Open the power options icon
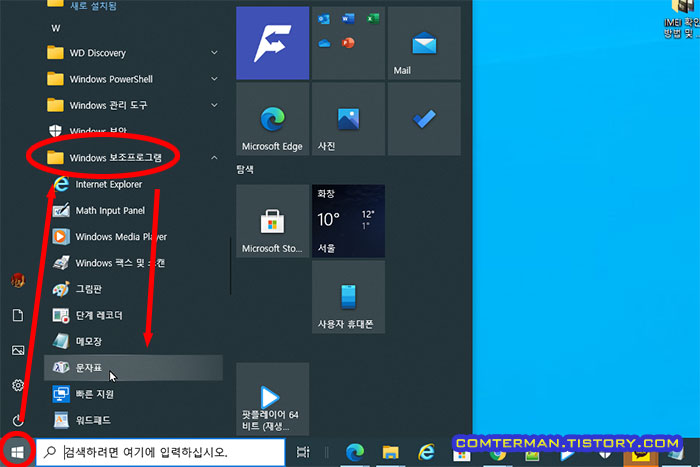This screenshot has height=467, width=700. [x=18, y=420]
